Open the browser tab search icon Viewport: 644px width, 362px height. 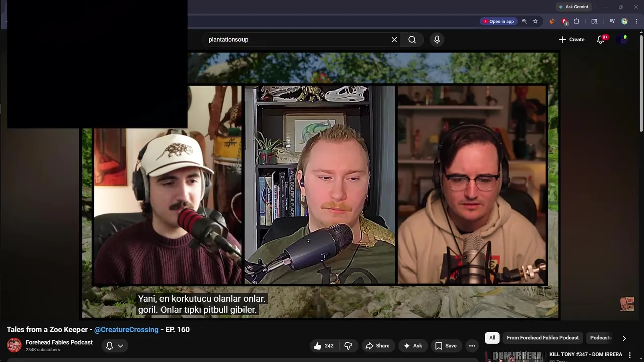click(x=594, y=21)
